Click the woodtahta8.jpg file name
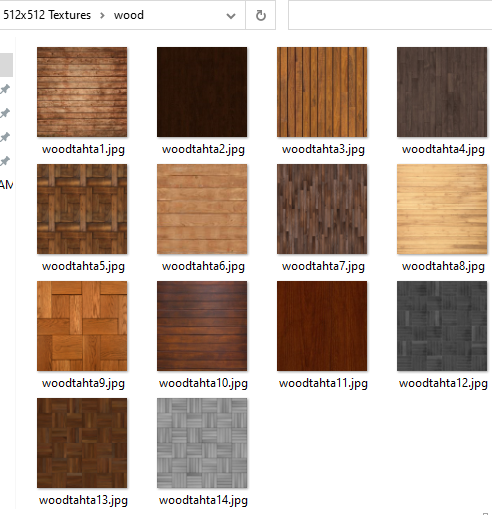 tap(443, 266)
